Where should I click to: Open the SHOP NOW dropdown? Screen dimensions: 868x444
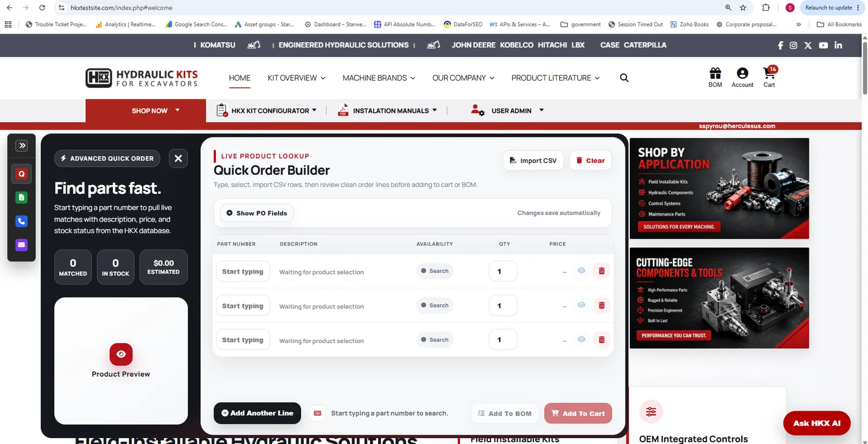[146, 111]
